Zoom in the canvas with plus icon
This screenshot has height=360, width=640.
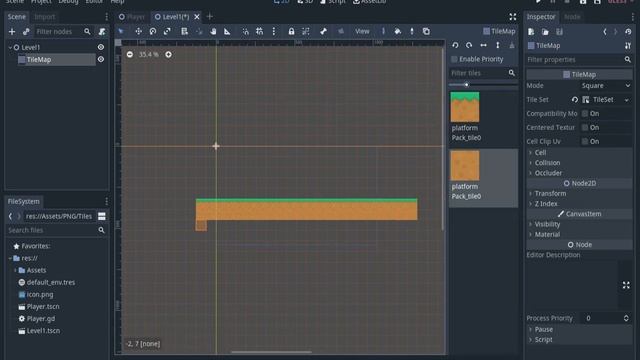coord(169,54)
